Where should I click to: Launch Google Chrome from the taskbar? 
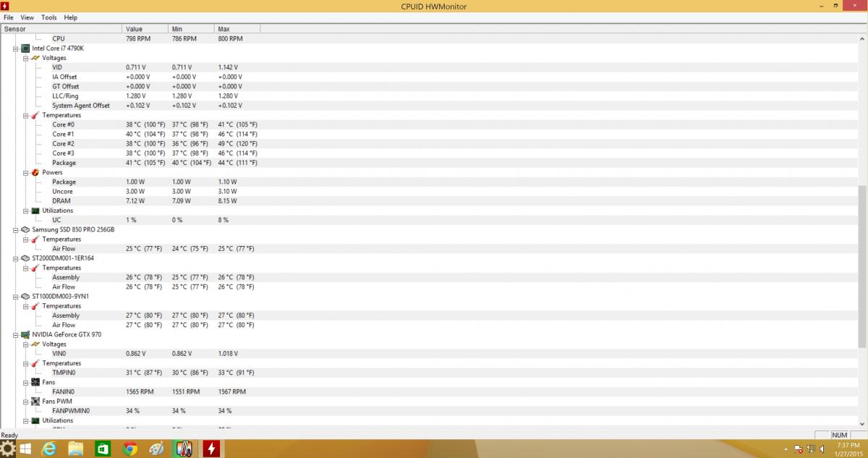click(130, 449)
